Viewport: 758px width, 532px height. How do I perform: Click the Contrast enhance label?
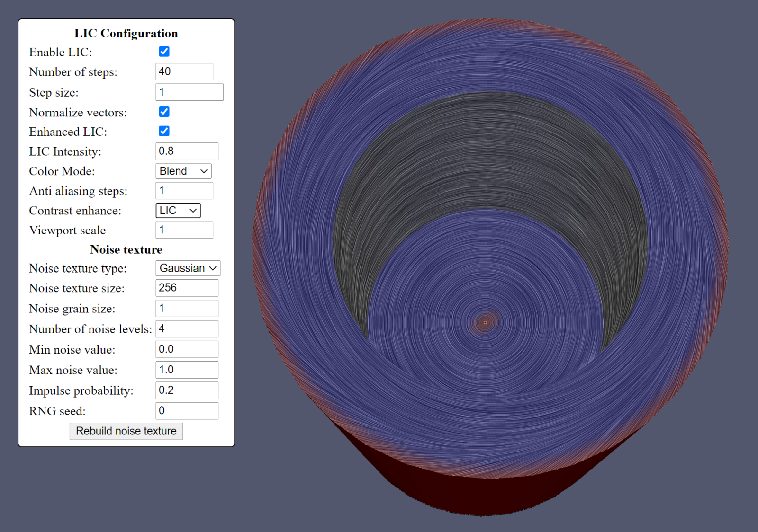(75, 211)
